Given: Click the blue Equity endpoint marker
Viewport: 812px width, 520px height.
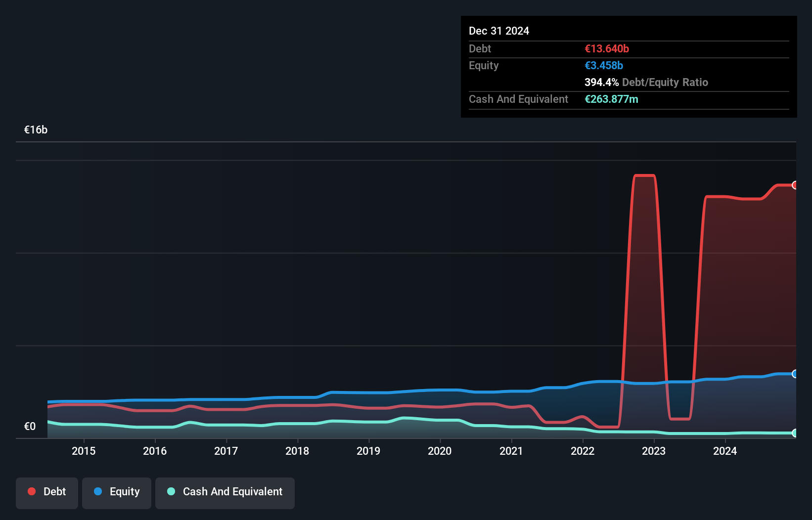Looking at the screenshot, I should tap(795, 374).
